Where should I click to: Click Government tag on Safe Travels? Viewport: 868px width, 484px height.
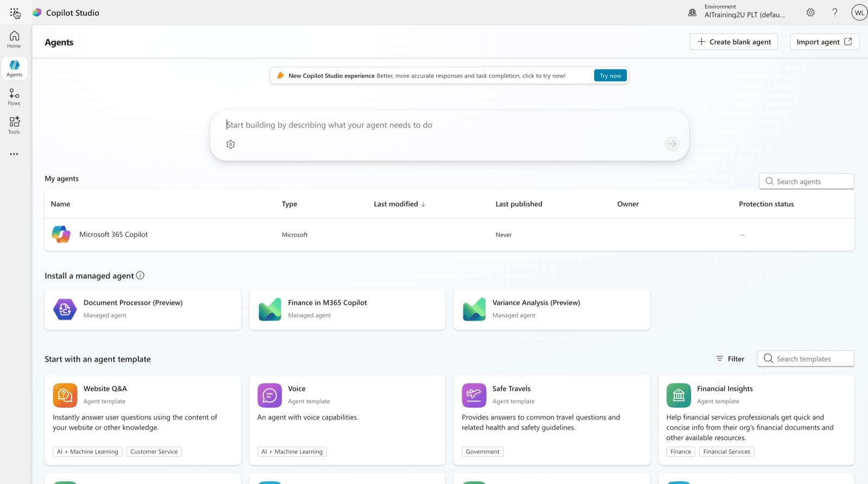click(x=482, y=451)
